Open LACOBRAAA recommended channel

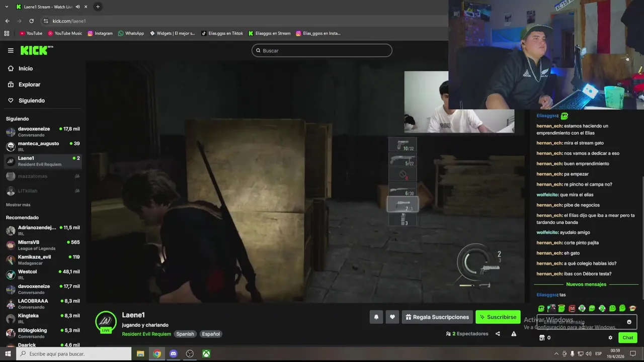[x=43, y=304]
